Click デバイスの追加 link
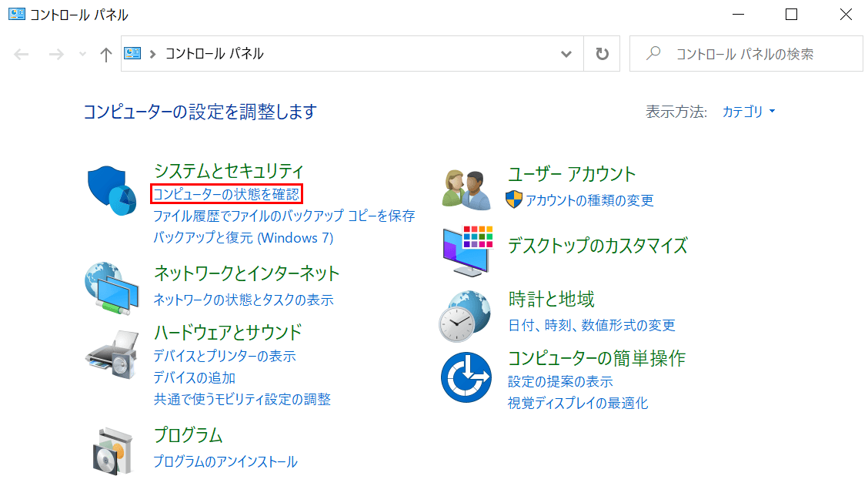Screen dimensions: 868x496 pos(195,377)
